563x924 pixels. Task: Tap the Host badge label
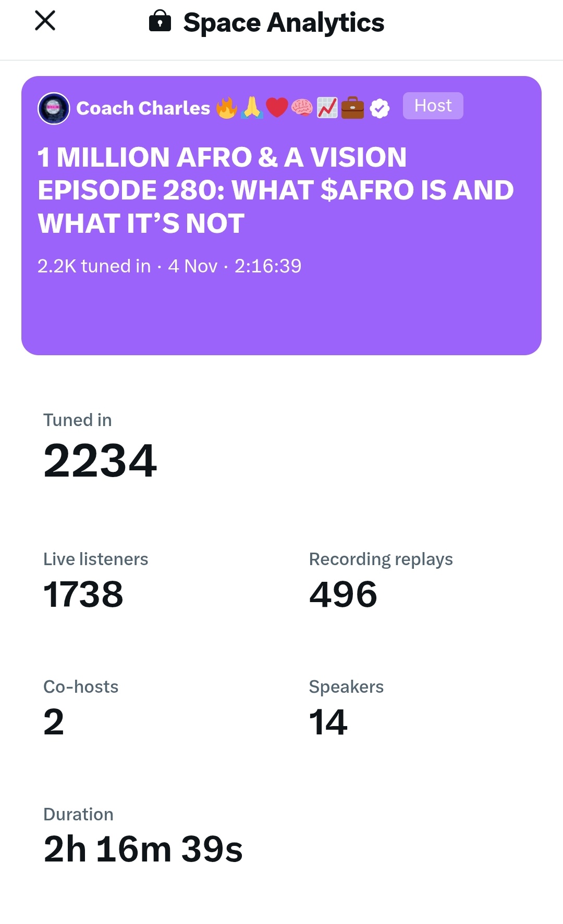(433, 106)
